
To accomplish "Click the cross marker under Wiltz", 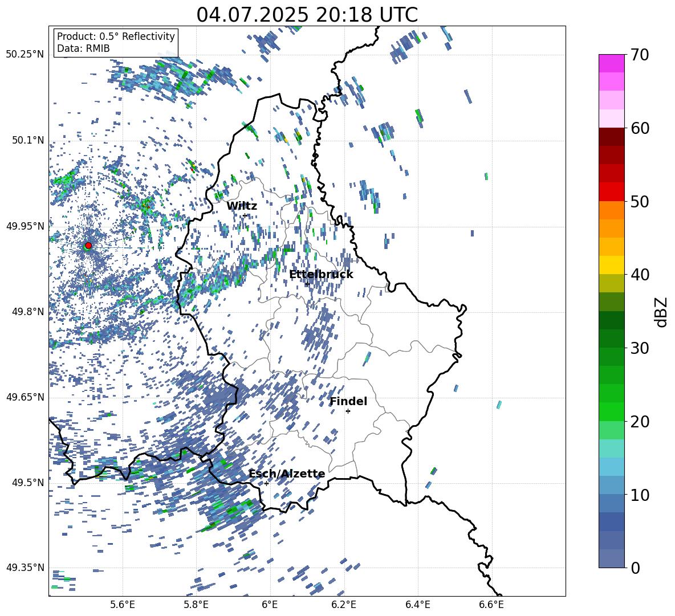I will pos(245,215).
